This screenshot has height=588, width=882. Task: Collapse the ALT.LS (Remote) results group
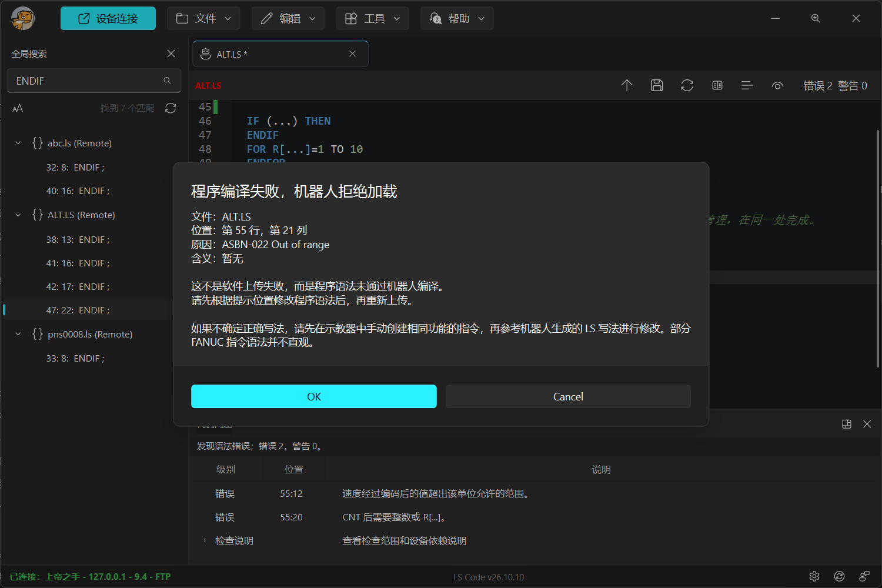point(18,215)
